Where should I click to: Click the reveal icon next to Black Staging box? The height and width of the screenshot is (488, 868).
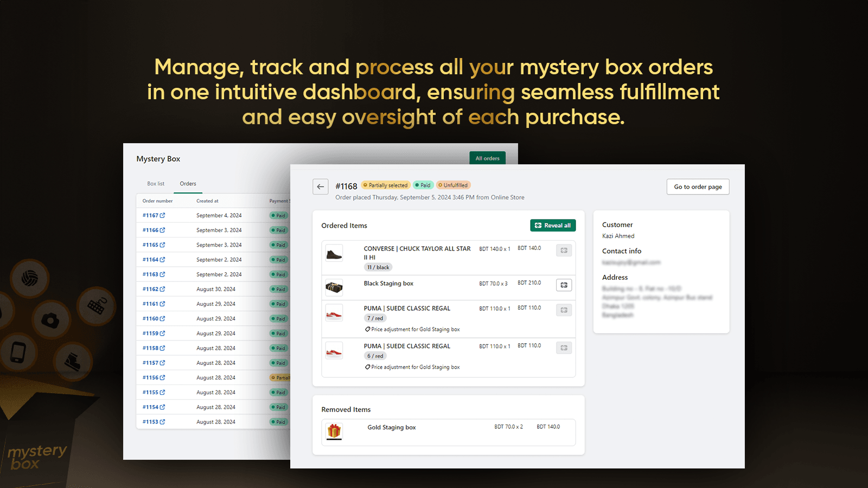(564, 285)
